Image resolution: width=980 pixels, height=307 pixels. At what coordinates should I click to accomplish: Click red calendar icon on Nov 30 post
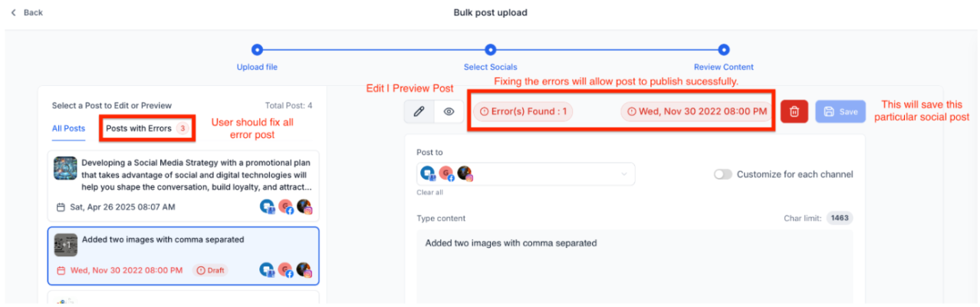coord(61,270)
